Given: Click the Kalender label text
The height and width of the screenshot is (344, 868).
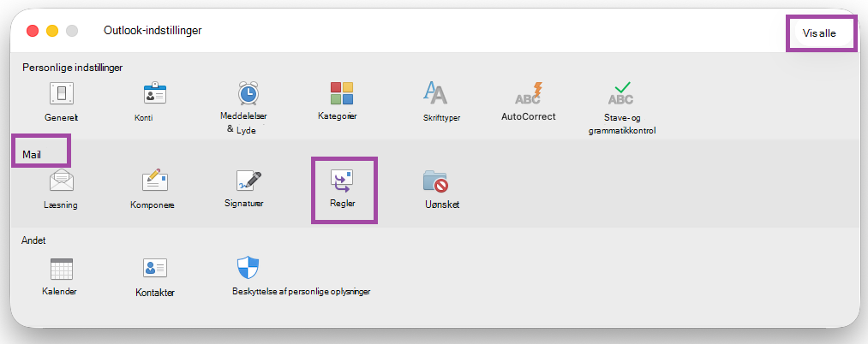Looking at the screenshot, I should pyautogui.click(x=59, y=291).
